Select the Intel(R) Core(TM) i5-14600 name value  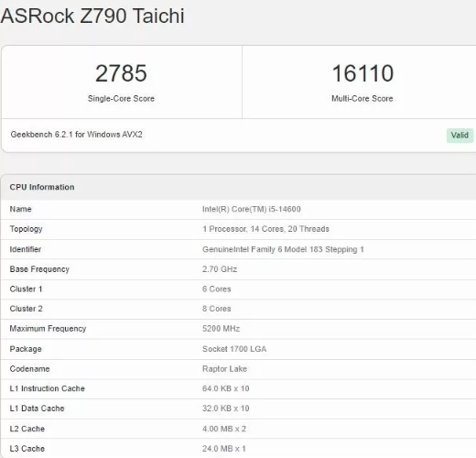pos(252,209)
